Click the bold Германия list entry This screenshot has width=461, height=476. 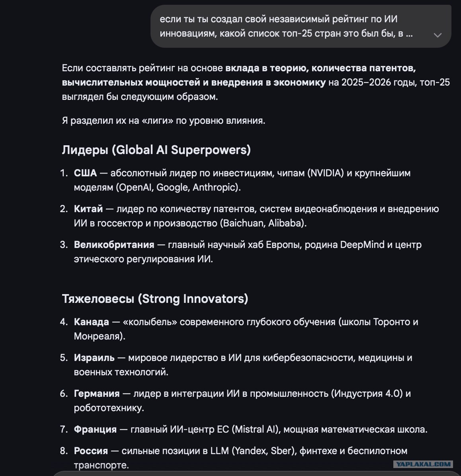click(97, 394)
